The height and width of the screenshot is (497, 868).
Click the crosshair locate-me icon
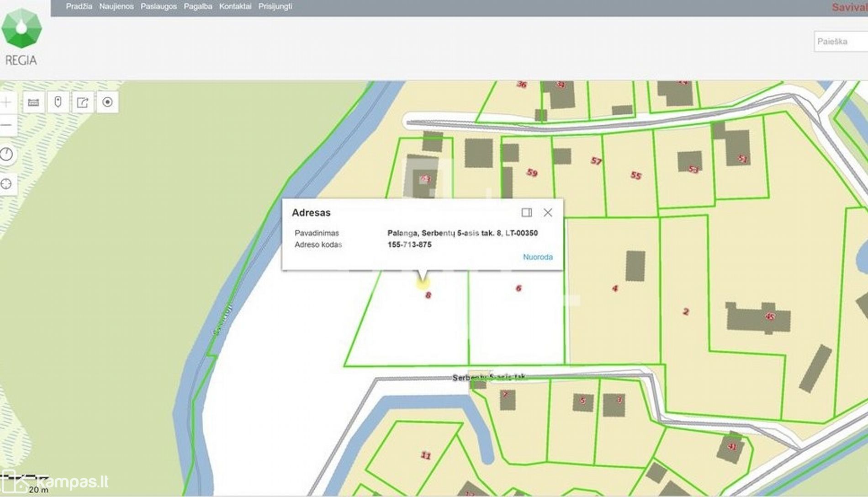coord(6,184)
